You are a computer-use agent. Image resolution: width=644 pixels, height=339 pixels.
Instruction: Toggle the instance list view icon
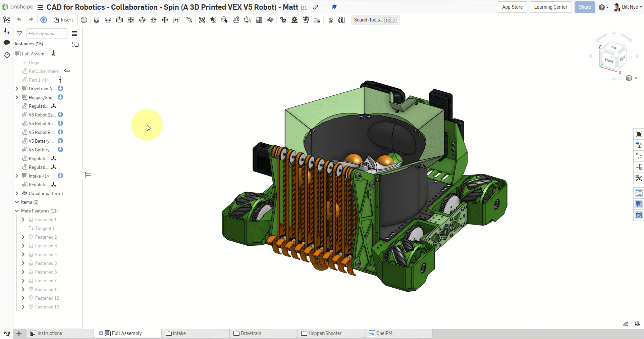[74, 34]
